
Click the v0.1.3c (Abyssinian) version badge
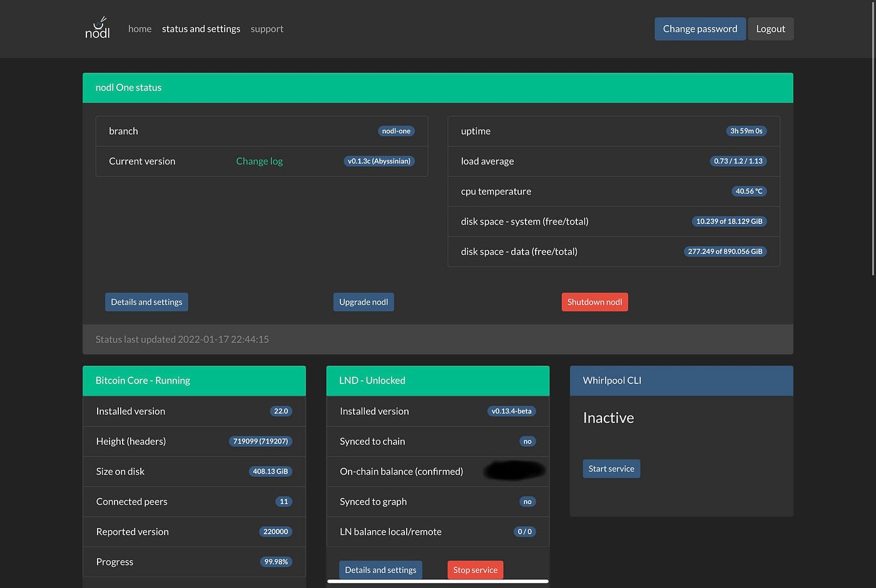click(x=379, y=161)
